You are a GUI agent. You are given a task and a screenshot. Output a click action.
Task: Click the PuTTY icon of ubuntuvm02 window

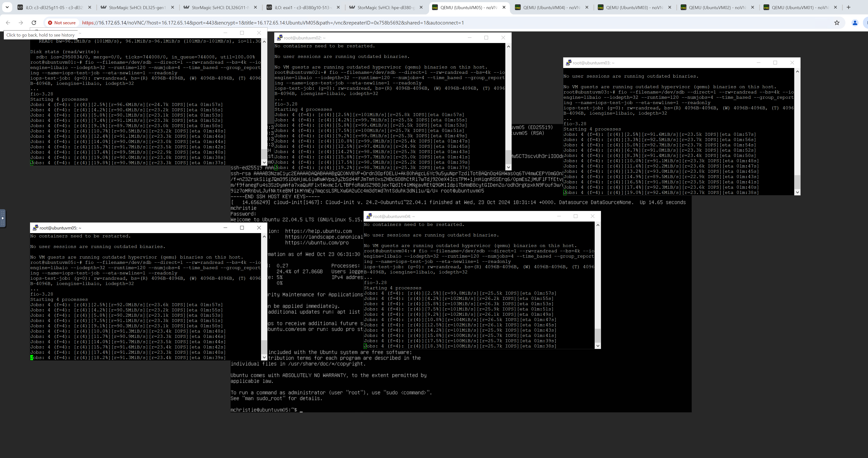[x=279, y=38]
